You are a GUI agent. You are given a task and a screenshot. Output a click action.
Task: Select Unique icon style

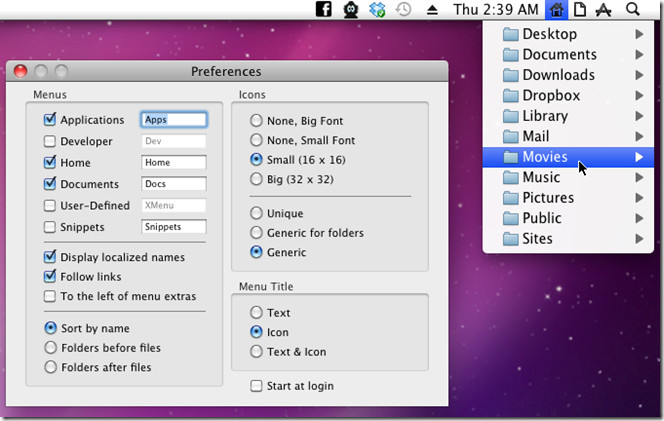coord(256,213)
